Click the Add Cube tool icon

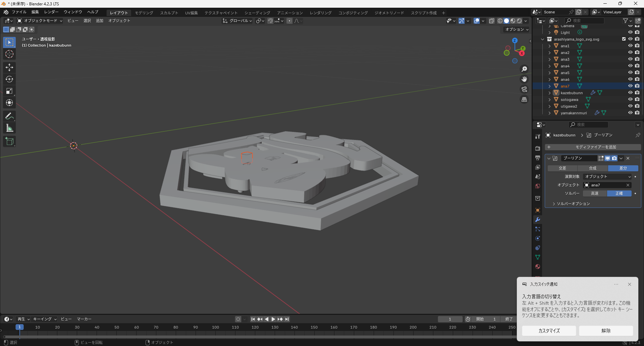[9, 141]
